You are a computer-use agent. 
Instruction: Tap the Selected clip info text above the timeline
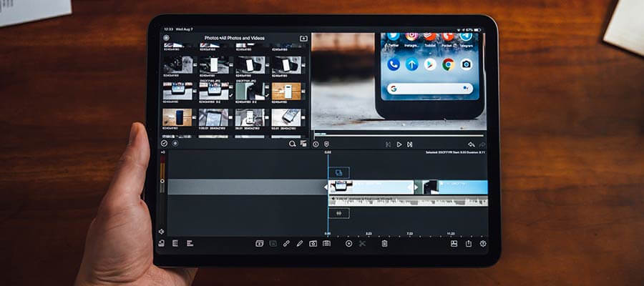(456, 152)
